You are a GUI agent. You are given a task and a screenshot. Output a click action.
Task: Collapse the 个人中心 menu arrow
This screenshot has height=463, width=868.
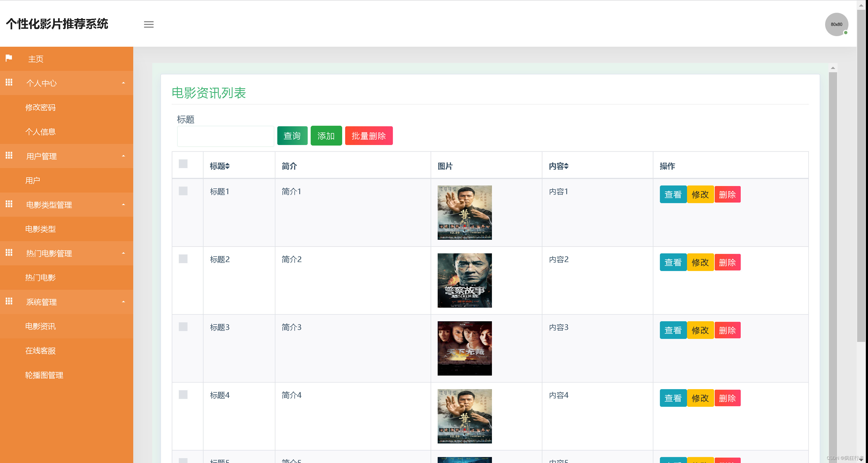[x=123, y=83]
